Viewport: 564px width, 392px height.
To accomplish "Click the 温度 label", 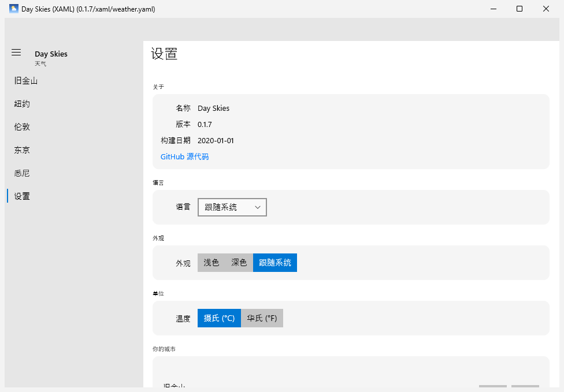I will click(x=183, y=319).
